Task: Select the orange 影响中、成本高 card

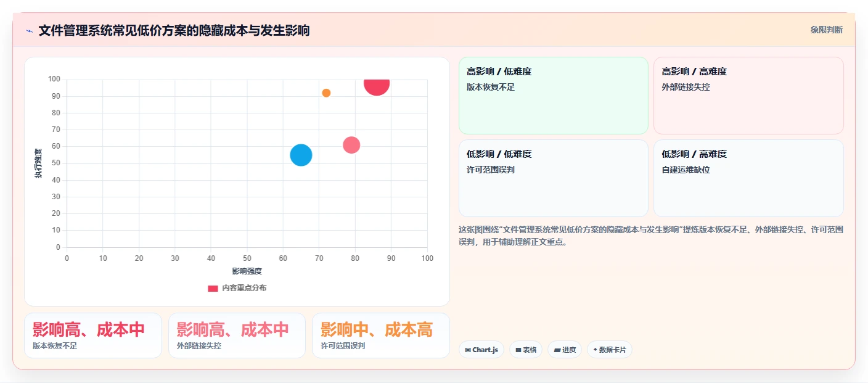Action: (380, 336)
